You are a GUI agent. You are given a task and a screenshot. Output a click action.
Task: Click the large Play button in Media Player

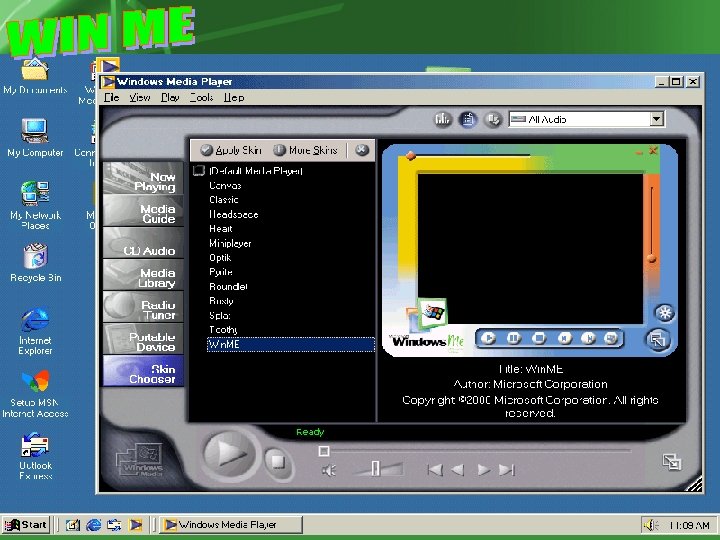229,454
